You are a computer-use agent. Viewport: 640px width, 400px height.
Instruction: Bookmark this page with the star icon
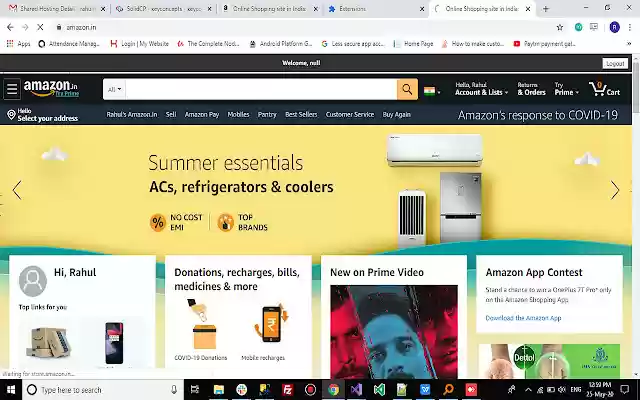[x=560, y=27]
